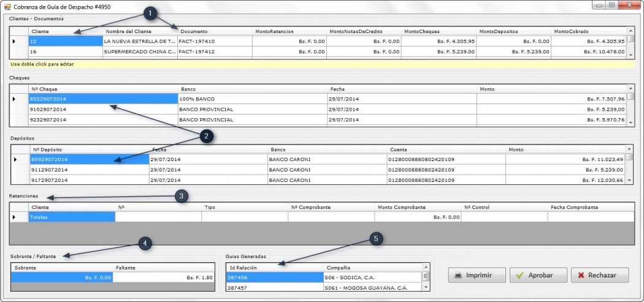Click row selector arrow for cheque 85229072014
644x302 pixels.
[14, 99]
